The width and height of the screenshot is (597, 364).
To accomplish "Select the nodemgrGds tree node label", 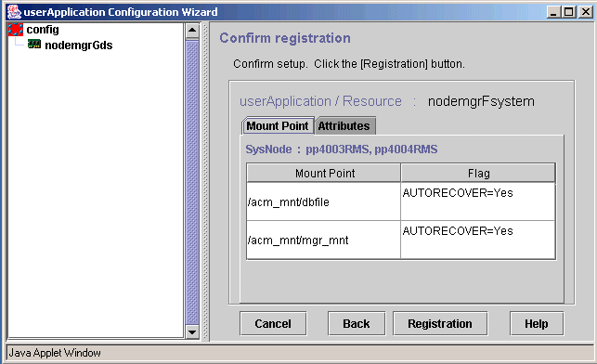I will [x=78, y=45].
